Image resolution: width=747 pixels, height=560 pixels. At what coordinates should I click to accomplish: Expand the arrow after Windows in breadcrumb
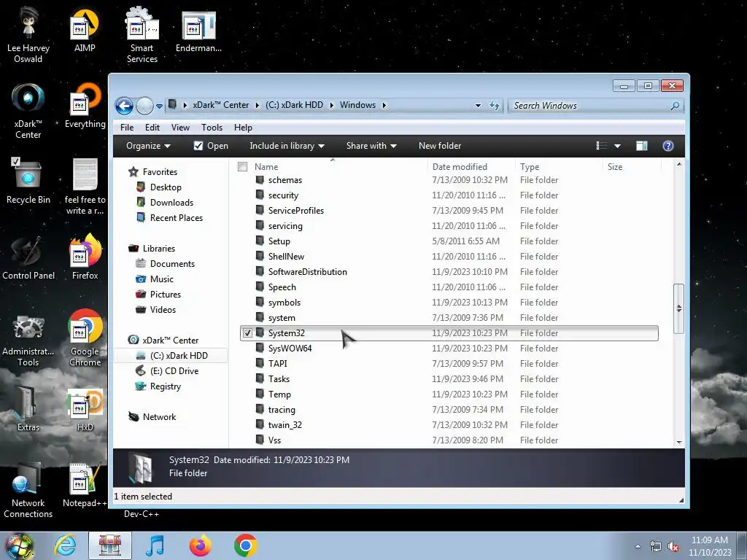384,105
